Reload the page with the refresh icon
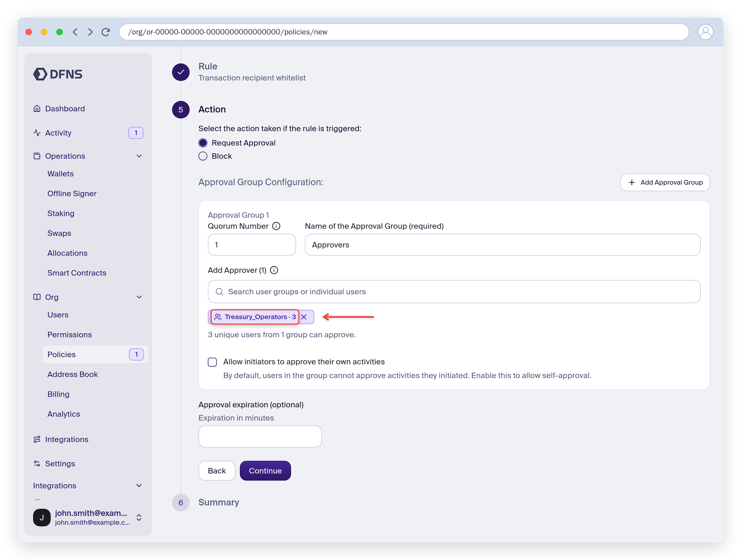This screenshot has width=741, height=560. (106, 32)
